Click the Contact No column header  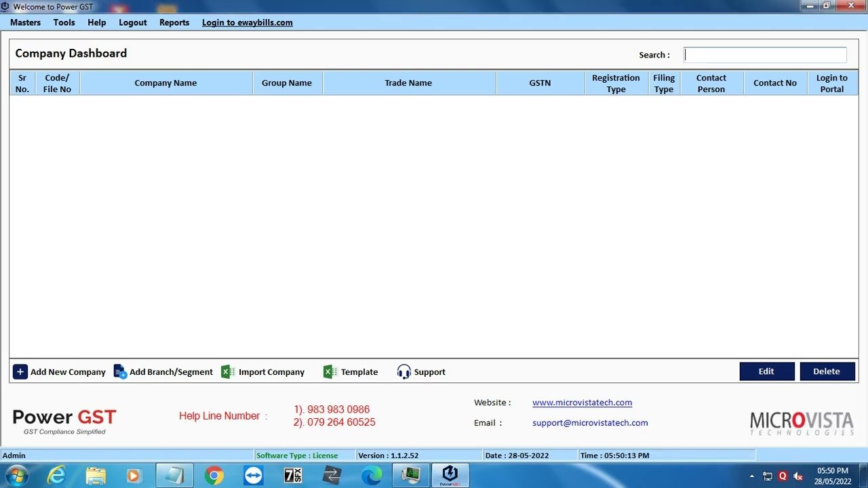pyautogui.click(x=775, y=83)
